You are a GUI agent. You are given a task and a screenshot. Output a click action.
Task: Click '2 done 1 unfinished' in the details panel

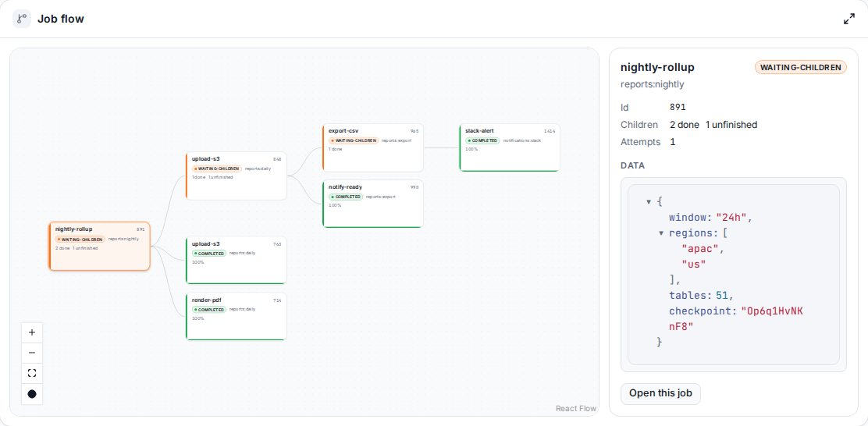(x=713, y=125)
